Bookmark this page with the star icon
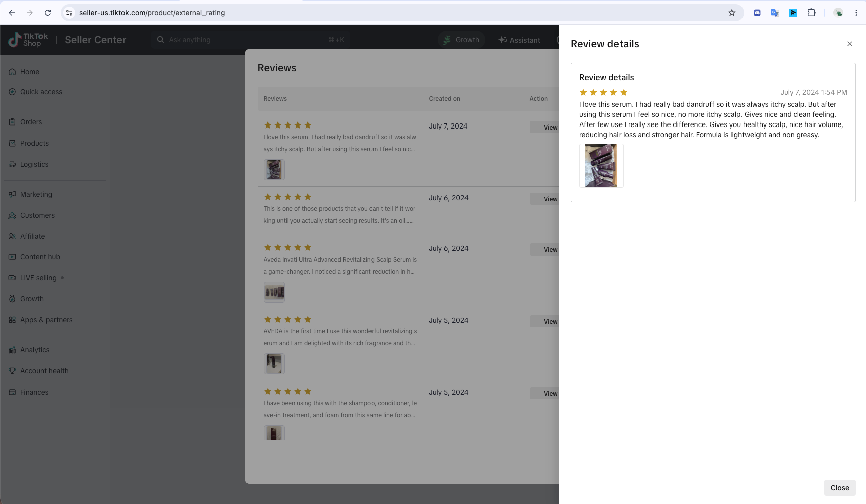866x504 pixels. pos(732,13)
